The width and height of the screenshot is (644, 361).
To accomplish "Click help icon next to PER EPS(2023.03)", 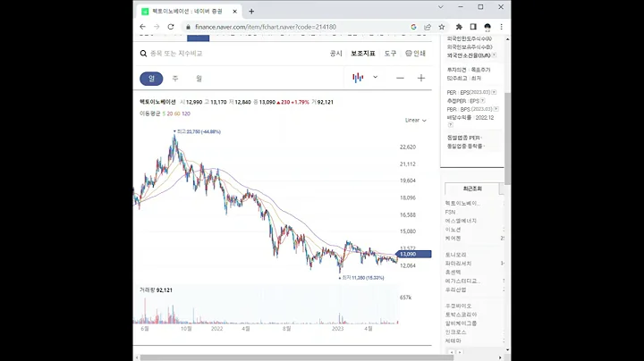I will pos(494,92).
